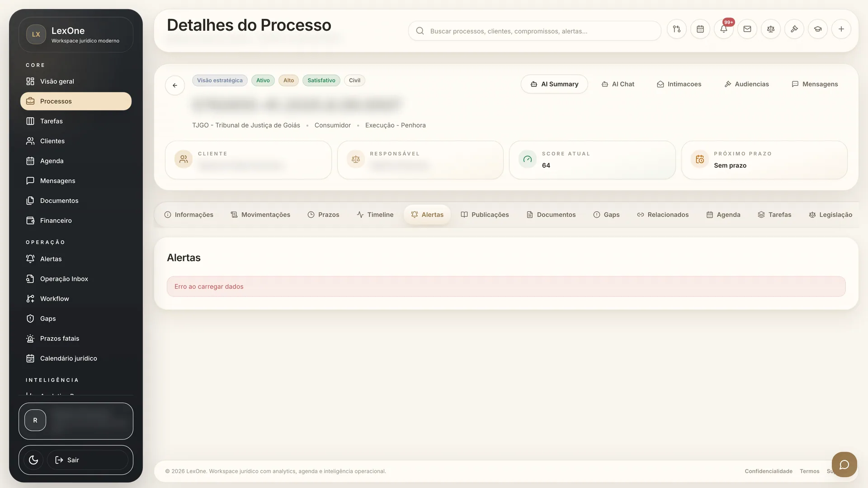Open the Confidencialidade footer link
Image resolution: width=868 pixels, height=488 pixels.
[x=769, y=471]
